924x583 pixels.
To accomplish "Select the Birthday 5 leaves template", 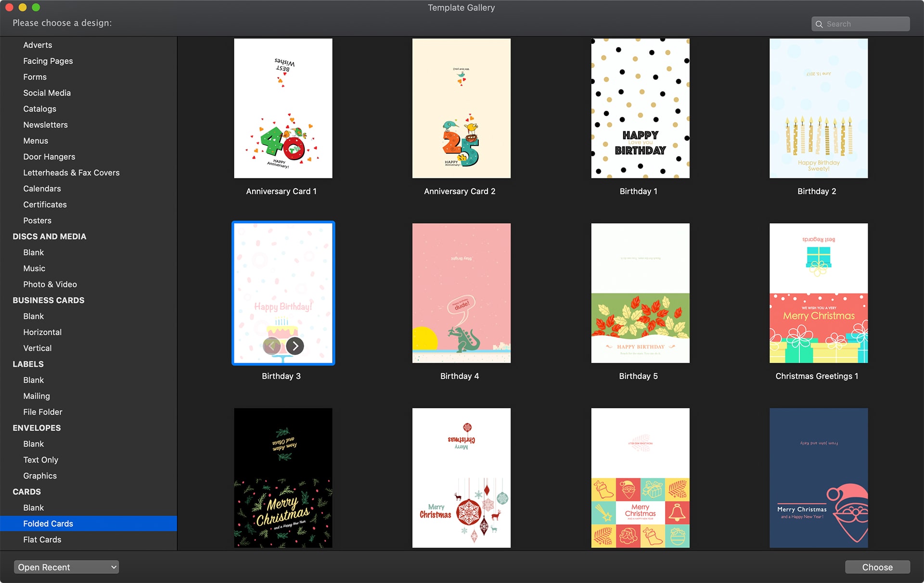I will (640, 293).
